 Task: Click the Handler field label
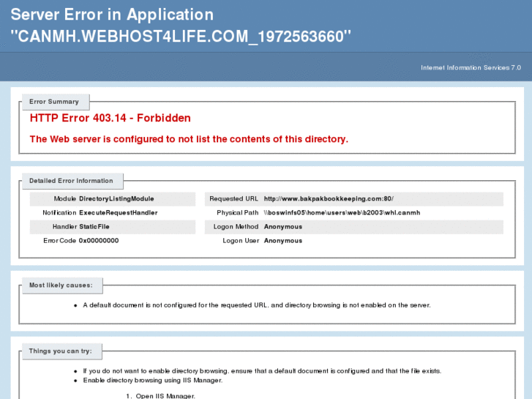click(64, 226)
